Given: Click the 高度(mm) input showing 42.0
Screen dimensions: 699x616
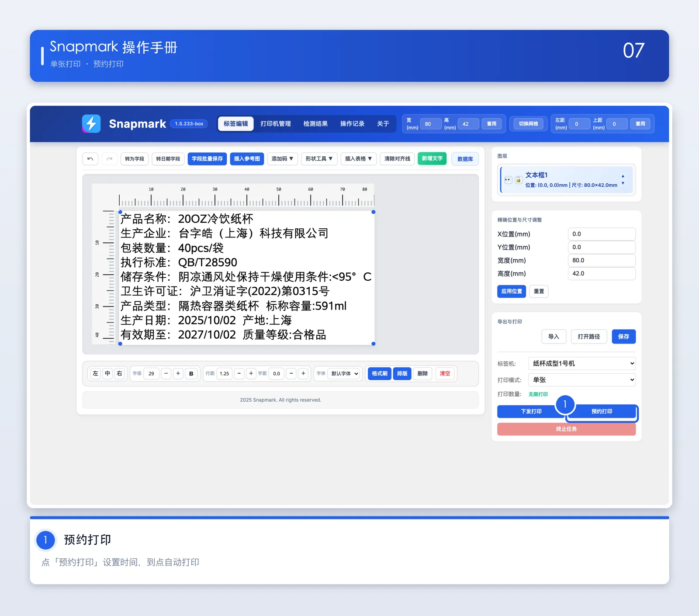Looking at the screenshot, I should (602, 274).
